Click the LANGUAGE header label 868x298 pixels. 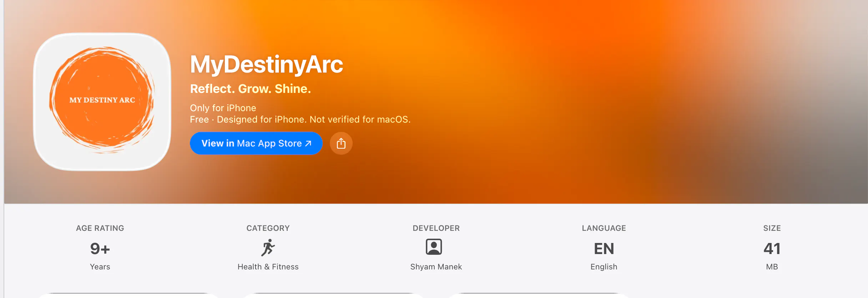tap(604, 228)
